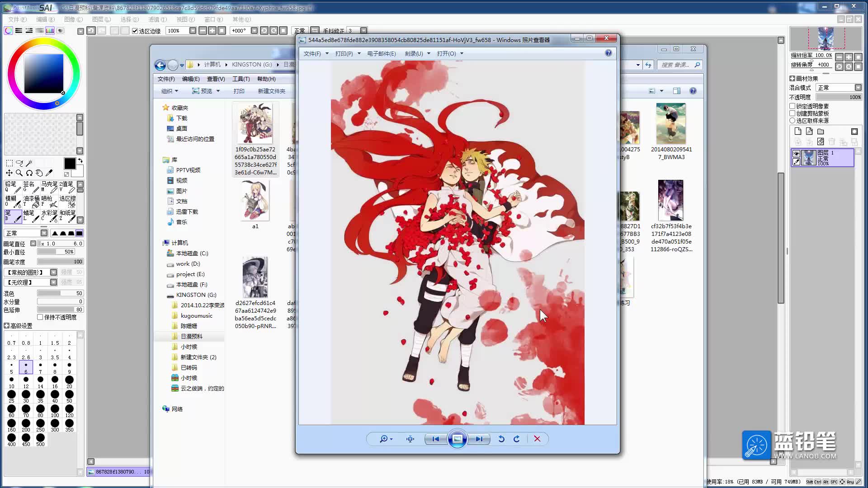Rotate photo counterclockwise in photo viewer
This screenshot has width=868, height=488.
501,439
